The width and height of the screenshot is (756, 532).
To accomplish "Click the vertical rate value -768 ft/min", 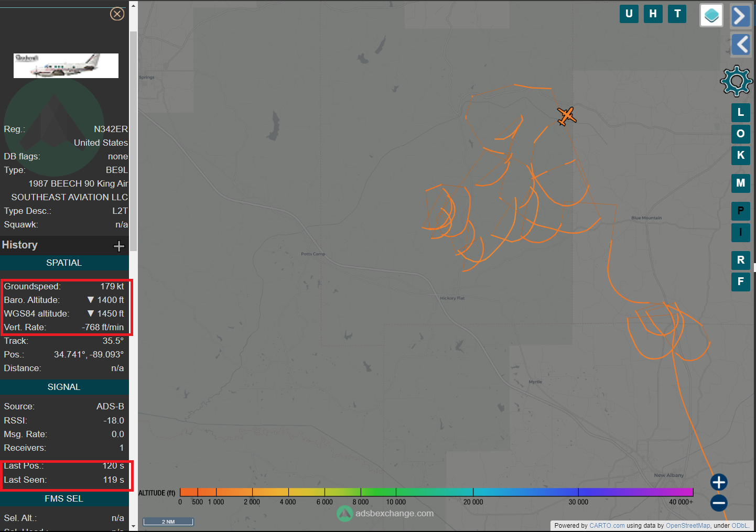I will point(103,327).
